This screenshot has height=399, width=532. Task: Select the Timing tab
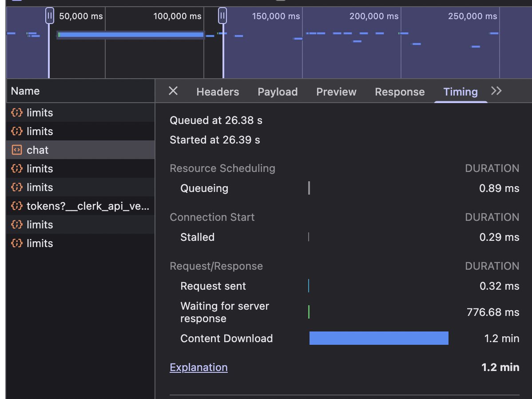[461, 92]
